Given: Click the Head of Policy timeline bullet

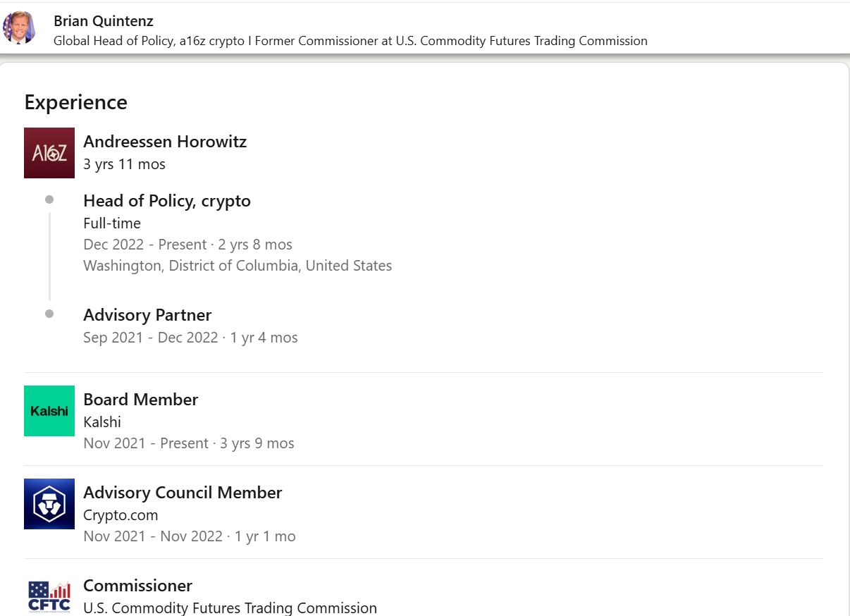Looking at the screenshot, I should point(49,200).
